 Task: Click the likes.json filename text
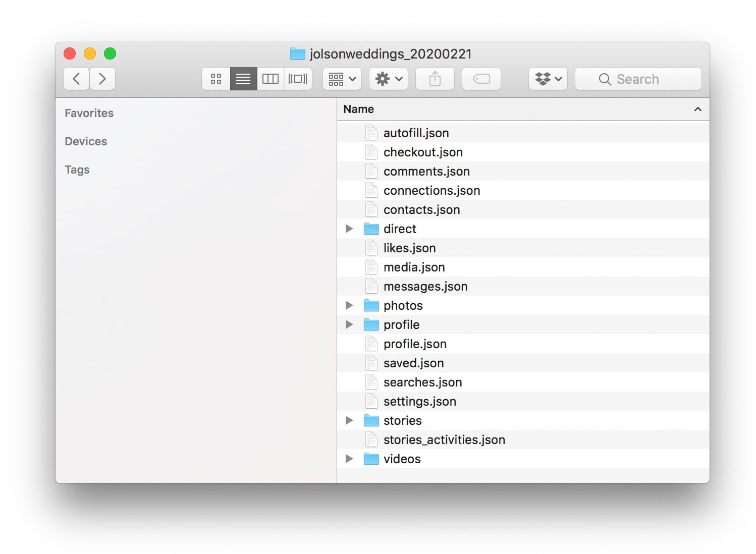(x=410, y=248)
